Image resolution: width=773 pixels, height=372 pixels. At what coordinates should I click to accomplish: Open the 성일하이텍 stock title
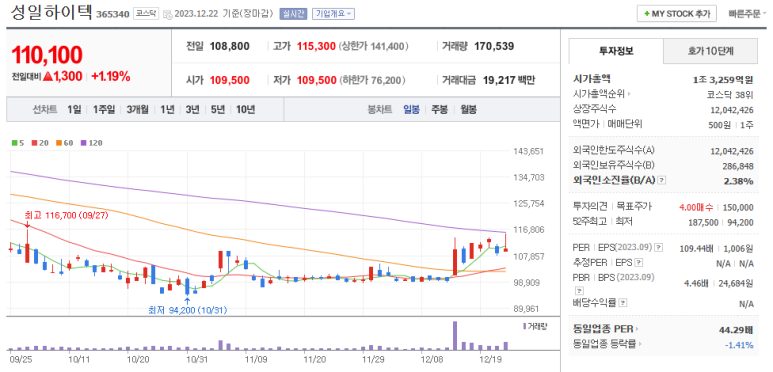(51, 12)
